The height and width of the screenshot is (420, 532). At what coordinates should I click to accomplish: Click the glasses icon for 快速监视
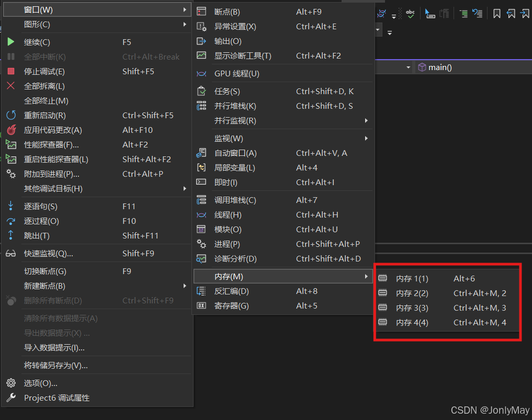point(11,254)
